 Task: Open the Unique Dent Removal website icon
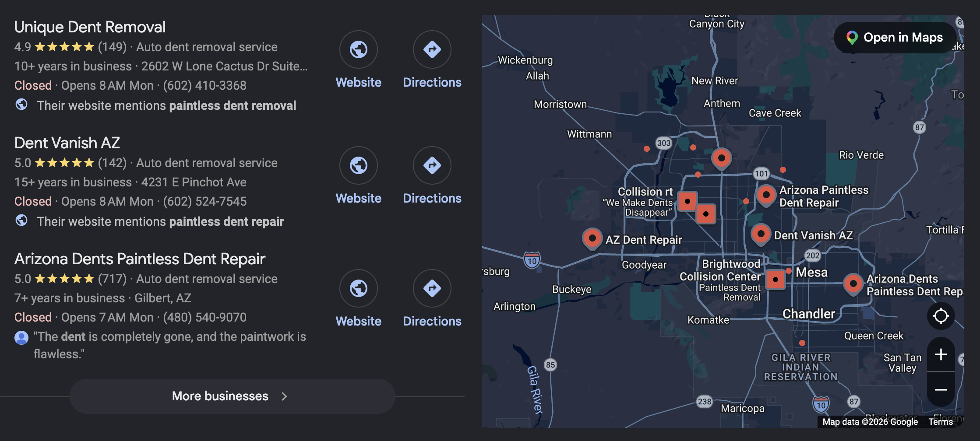click(x=359, y=49)
